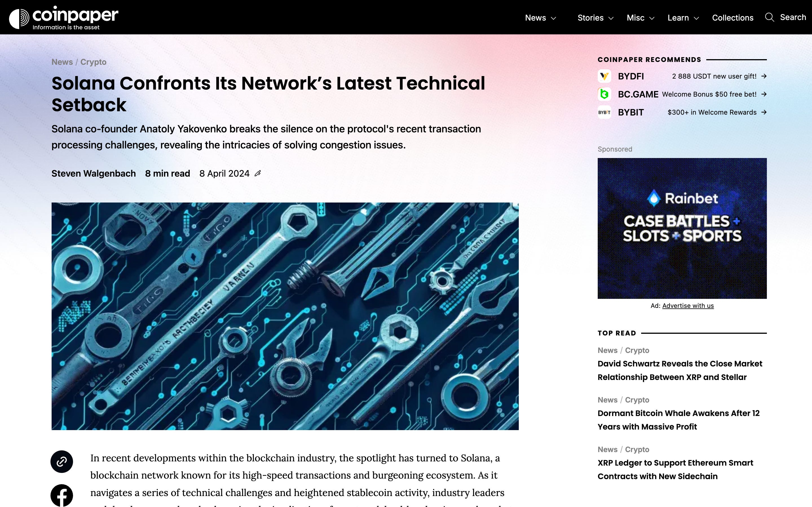Click the pencil edit icon beside date
This screenshot has width=812, height=507.
258,173
